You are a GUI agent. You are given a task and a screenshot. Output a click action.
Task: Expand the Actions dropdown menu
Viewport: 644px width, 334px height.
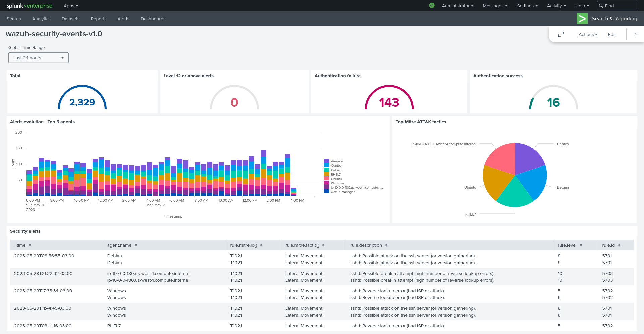588,34
